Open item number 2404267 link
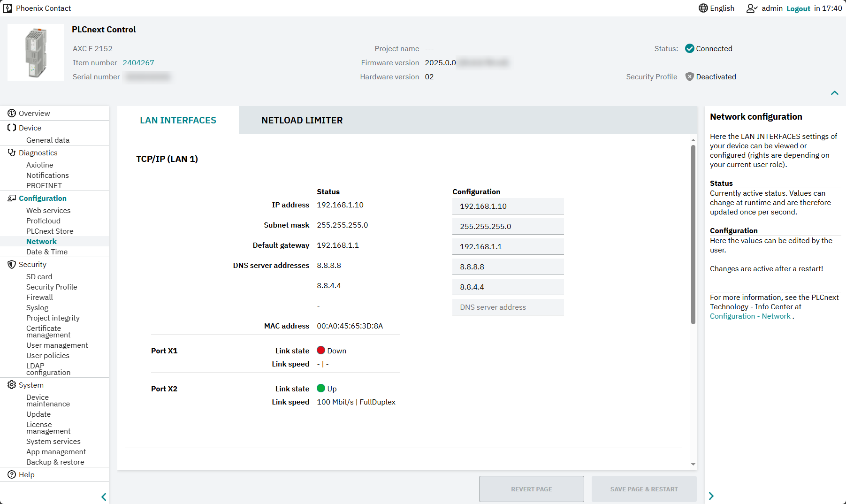This screenshot has height=504, width=846. (138, 62)
